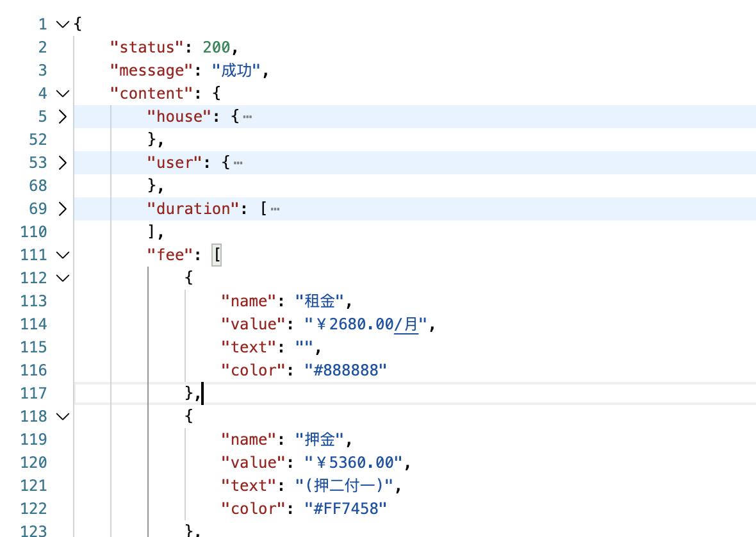Image resolution: width=756 pixels, height=537 pixels.
Task: Expand the collapsed "duration" array
Action: tap(62, 208)
